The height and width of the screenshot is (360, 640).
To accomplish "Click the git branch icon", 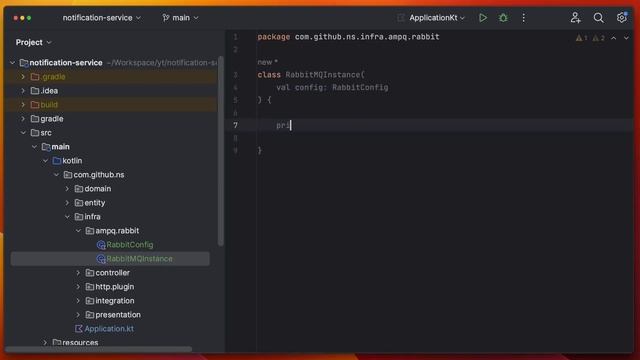I will pos(166,18).
